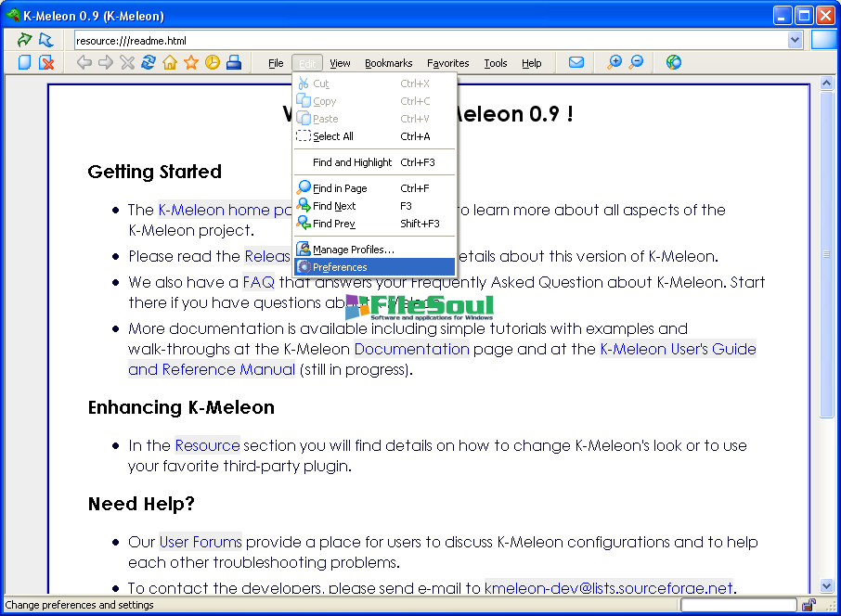Click the "Getting Started" heading
This screenshot has width=841, height=616.
154,172
